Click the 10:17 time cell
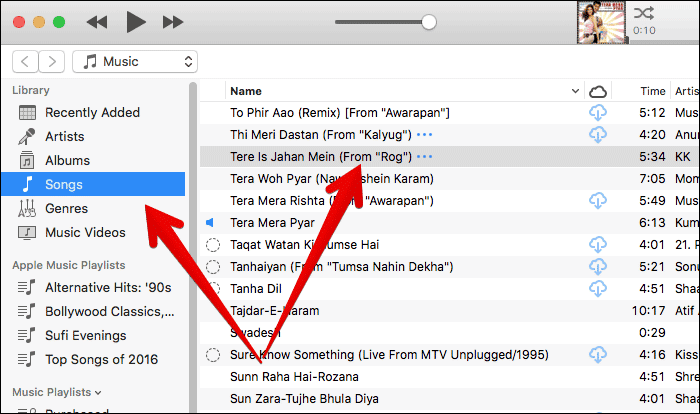This screenshot has width=700, height=414. coord(648,310)
